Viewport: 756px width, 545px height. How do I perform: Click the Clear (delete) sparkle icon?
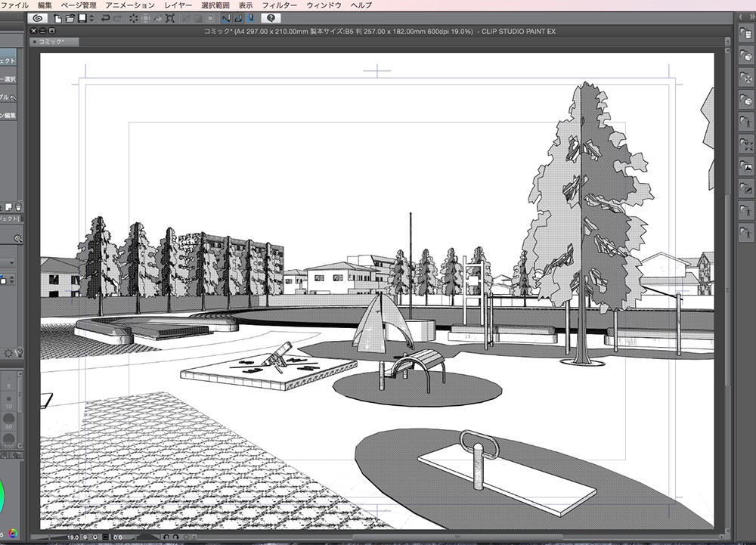tap(132, 17)
